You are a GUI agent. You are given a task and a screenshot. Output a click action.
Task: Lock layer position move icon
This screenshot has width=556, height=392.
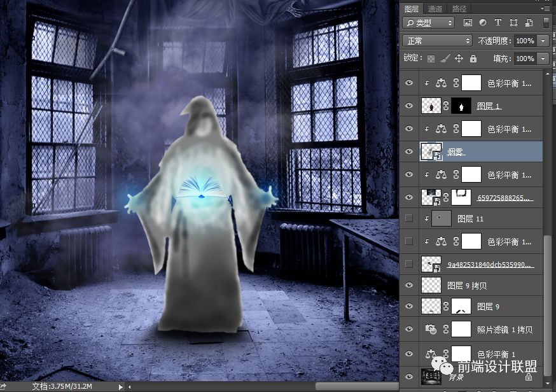point(459,58)
